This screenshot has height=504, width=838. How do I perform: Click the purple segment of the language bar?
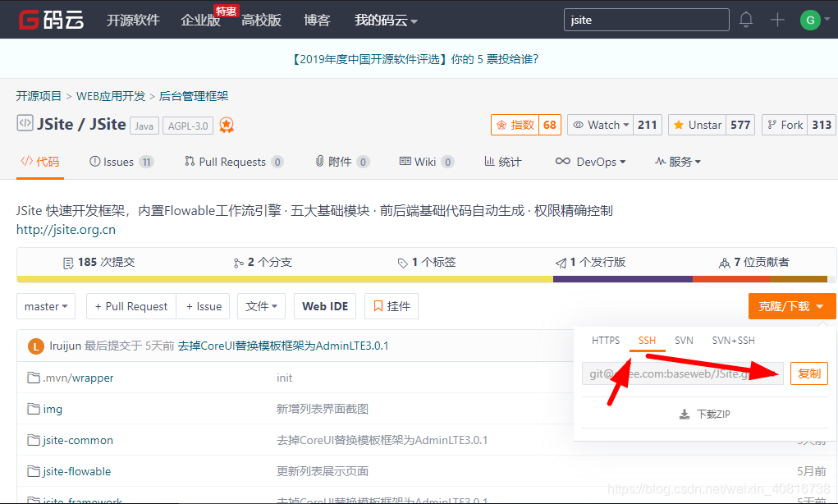623,279
